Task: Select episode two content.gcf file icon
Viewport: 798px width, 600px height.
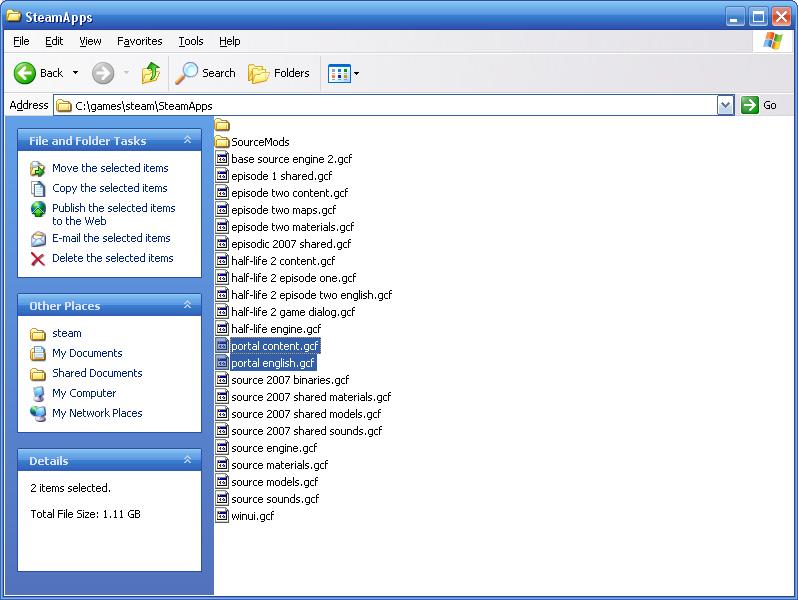Action: tap(222, 192)
